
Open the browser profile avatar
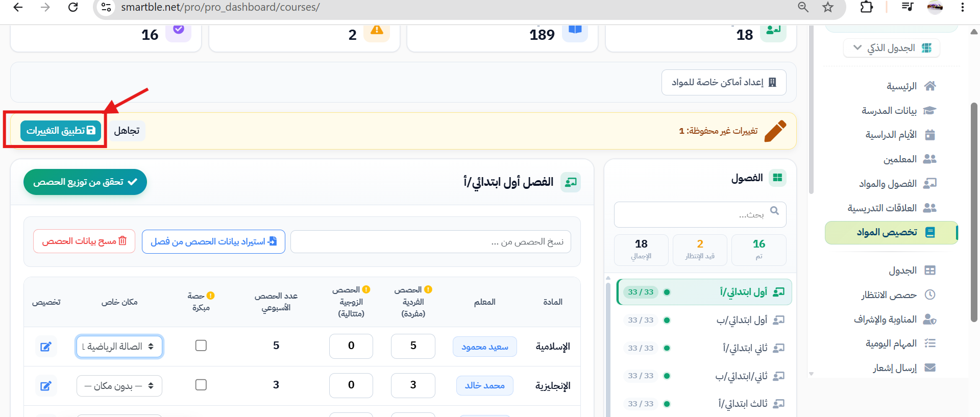(x=935, y=7)
